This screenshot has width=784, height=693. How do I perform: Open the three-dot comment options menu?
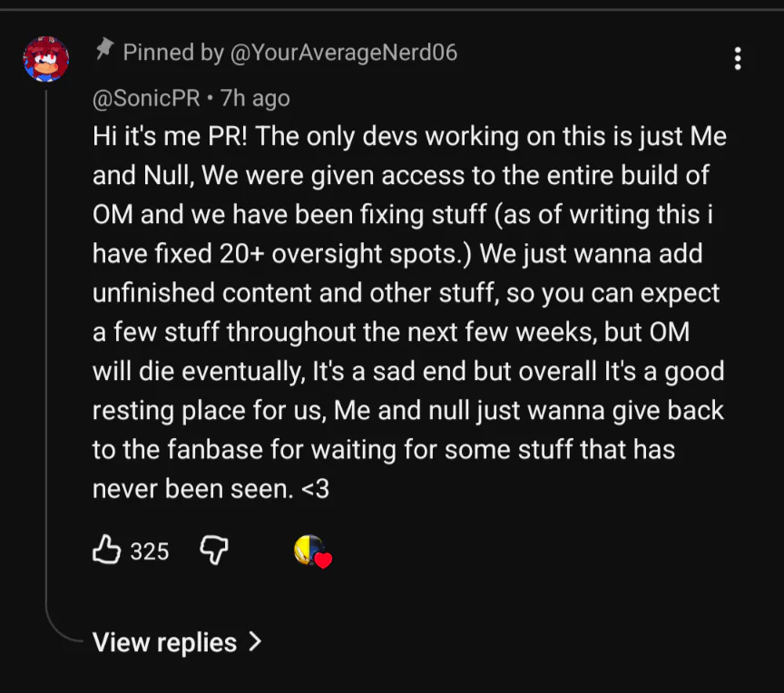[x=738, y=59]
